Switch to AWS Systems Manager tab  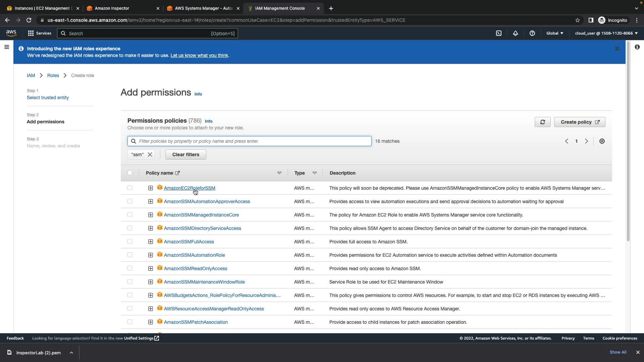[204, 8]
